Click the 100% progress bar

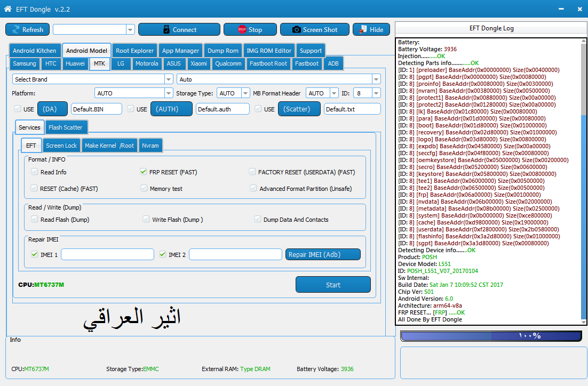491,336
